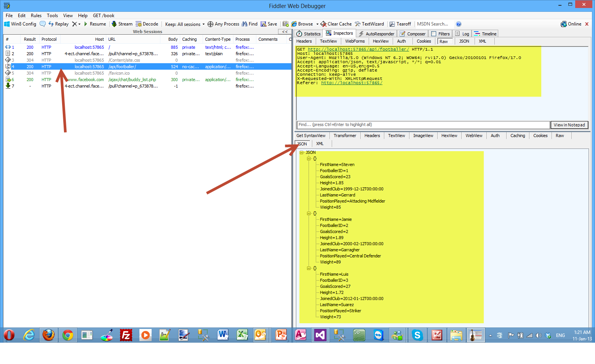Open the Timeline tab
This screenshot has width=595, height=364.
(485, 34)
